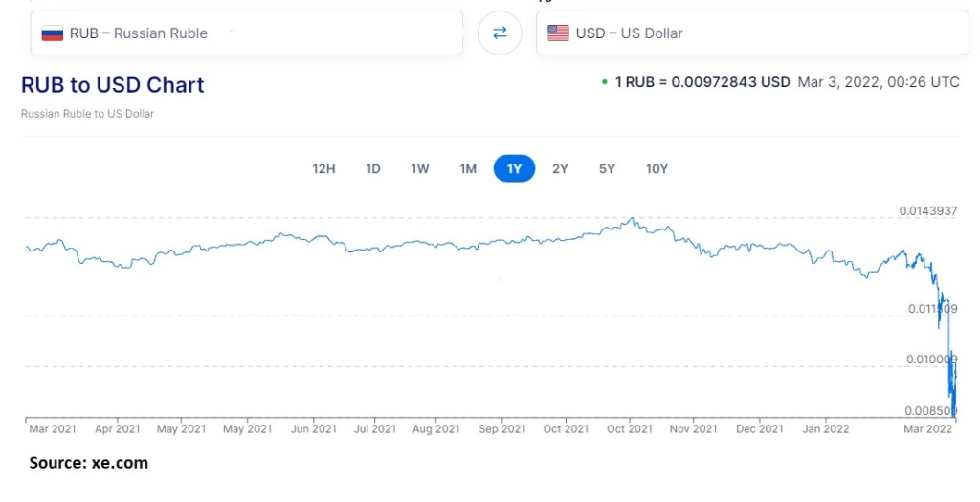Image resolution: width=980 pixels, height=502 pixels.
Task: Show the 2Y chart range
Action: (x=560, y=169)
